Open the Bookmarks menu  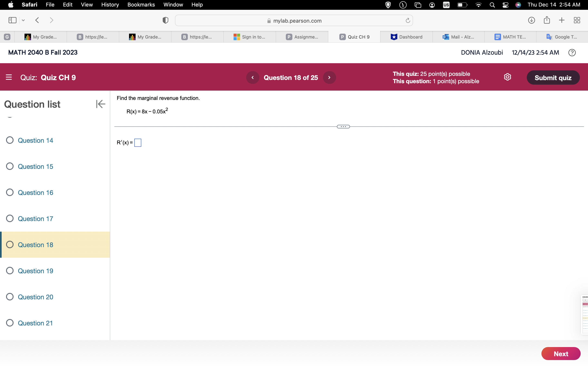[141, 5]
